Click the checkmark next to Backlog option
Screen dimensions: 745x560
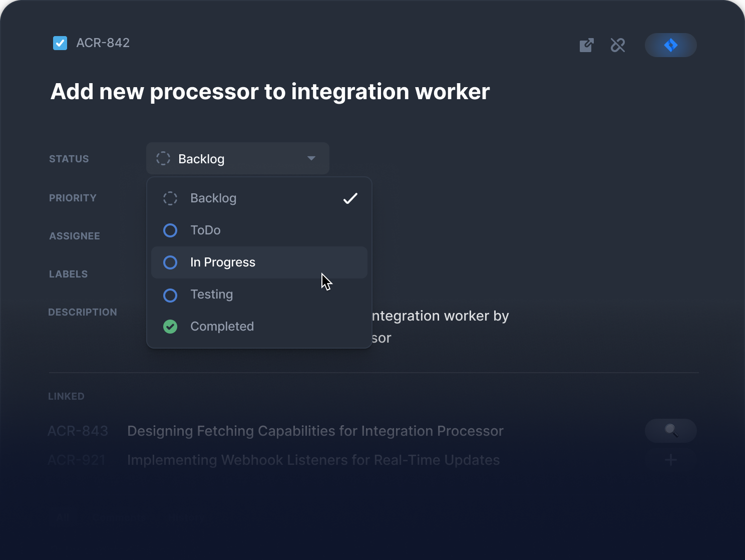350,198
